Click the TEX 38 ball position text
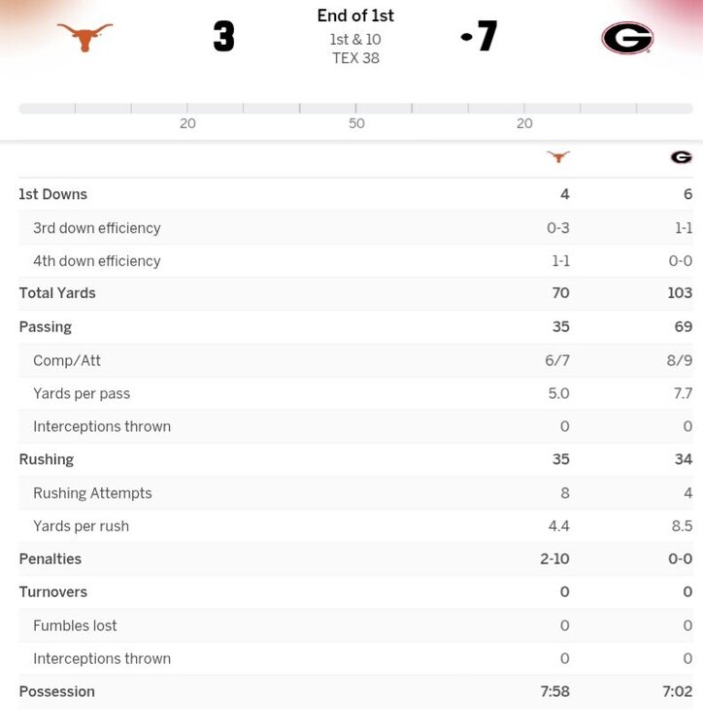703x728 pixels. (355, 58)
